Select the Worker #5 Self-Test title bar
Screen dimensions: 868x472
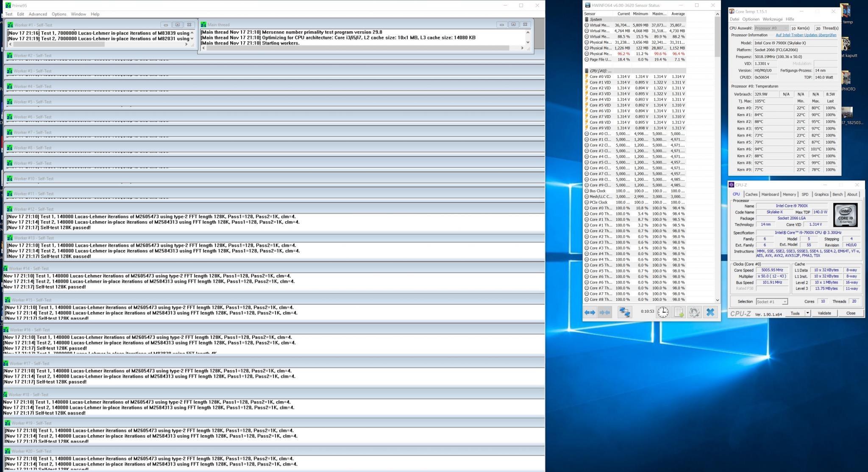pyautogui.click(x=274, y=102)
